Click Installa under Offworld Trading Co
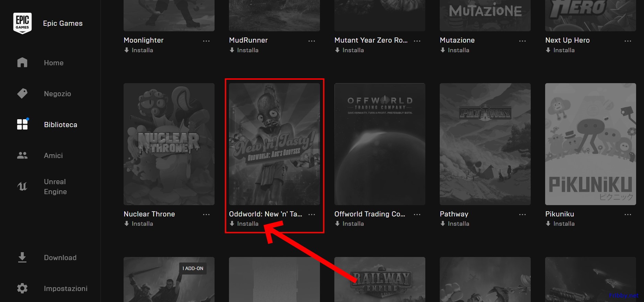 tap(349, 224)
